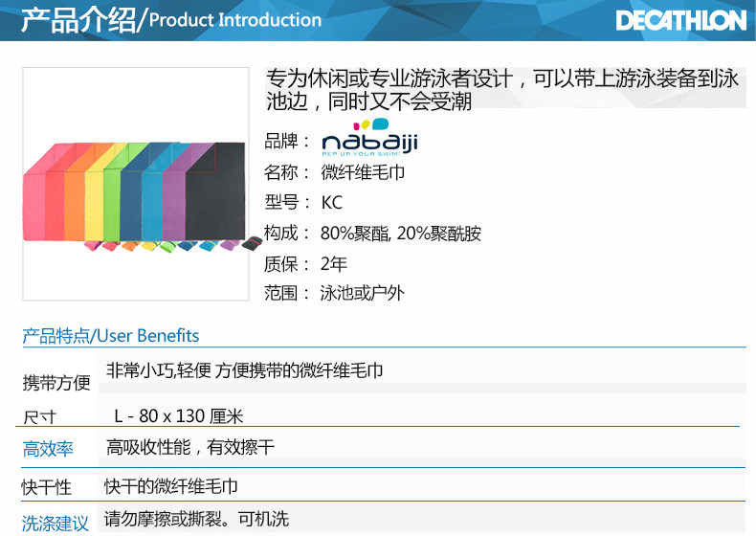Click the 洗涤建议 washing advice label
Viewport: 756px width, 536px height.
pyautogui.click(x=56, y=523)
